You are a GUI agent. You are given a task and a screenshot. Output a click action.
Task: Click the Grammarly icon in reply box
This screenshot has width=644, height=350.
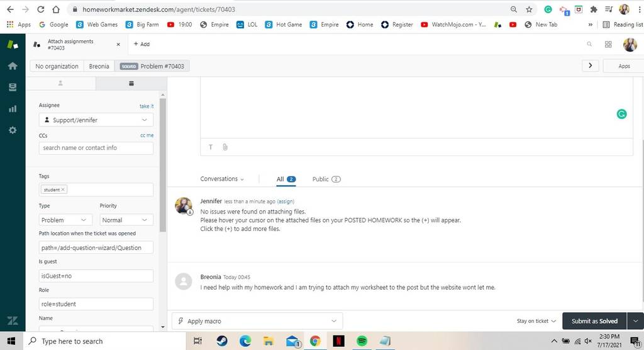[x=621, y=114]
